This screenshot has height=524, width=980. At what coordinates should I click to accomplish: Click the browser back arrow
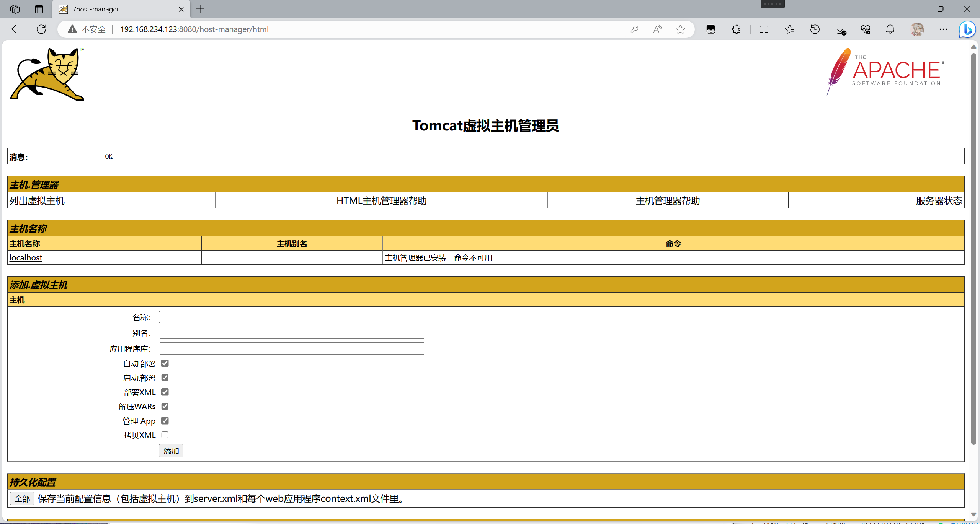coord(16,29)
